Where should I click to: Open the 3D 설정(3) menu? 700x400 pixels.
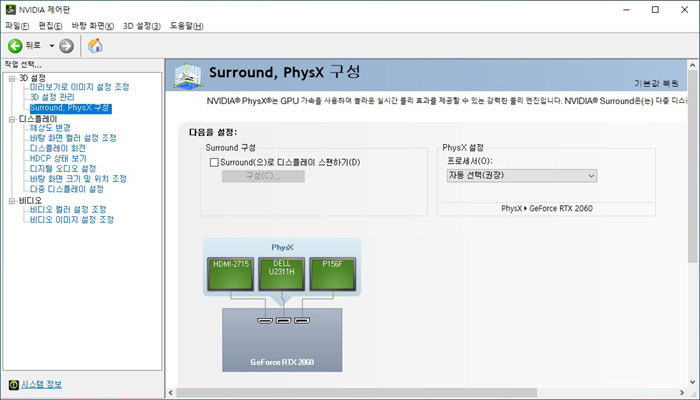[x=142, y=26]
